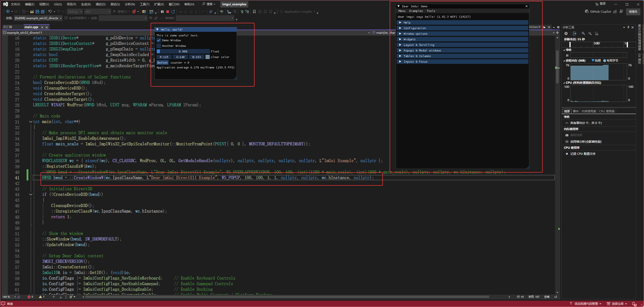Open the process selector dropdown
Screen dimensions: 644x307
coord(38,18)
